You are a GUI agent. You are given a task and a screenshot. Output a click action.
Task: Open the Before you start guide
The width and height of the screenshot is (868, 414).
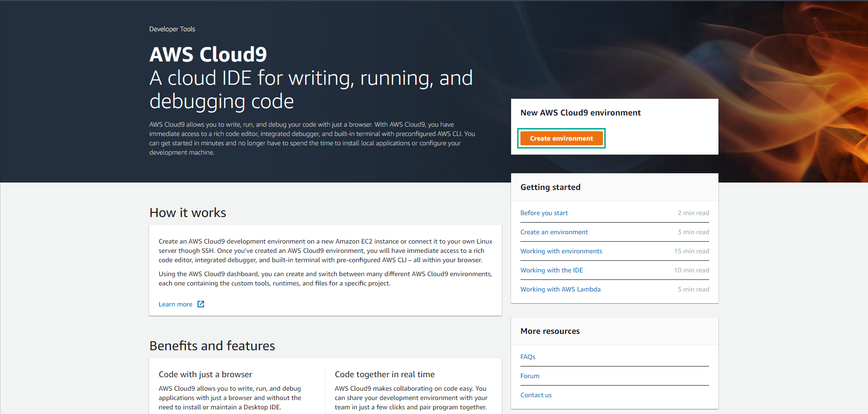point(544,213)
